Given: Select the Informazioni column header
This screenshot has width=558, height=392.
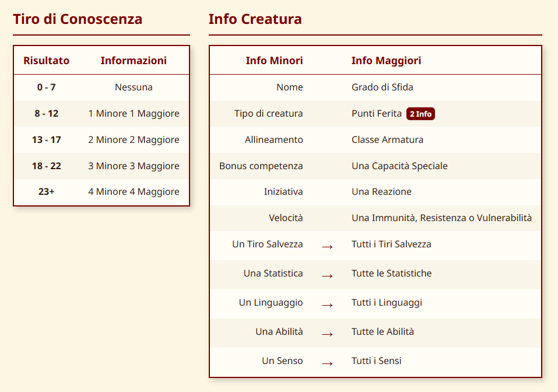Looking at the screenshot, I should (134, 61).
